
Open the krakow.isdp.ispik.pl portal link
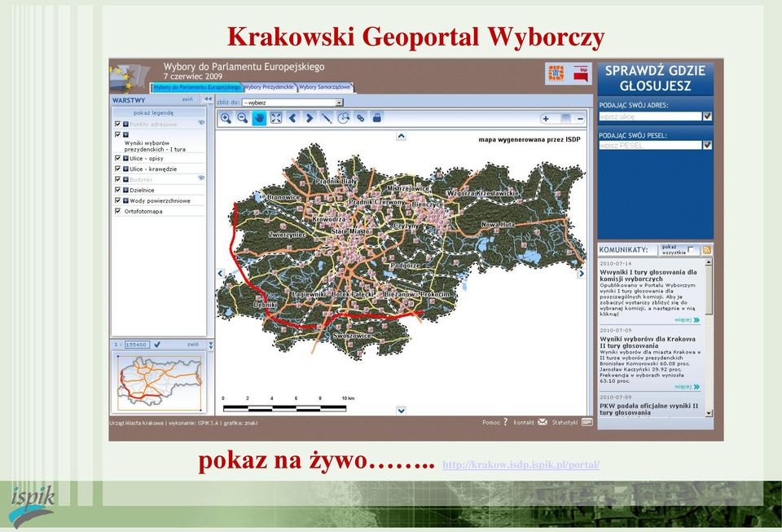click(521, 464)
